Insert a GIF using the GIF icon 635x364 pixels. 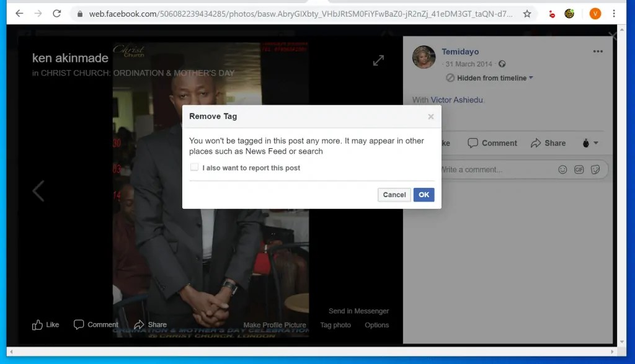tap(579, 169)
